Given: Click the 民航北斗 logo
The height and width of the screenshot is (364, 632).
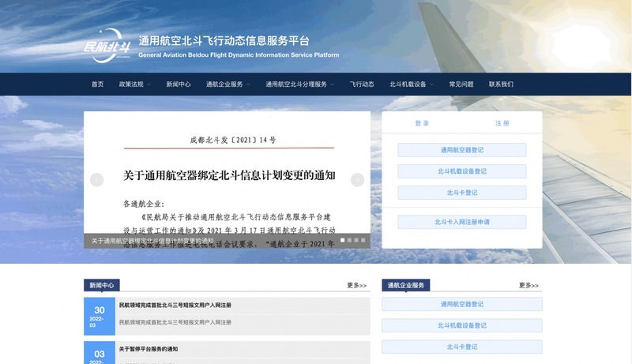Looking at the screenshot, I should click(x=107, y=46).
